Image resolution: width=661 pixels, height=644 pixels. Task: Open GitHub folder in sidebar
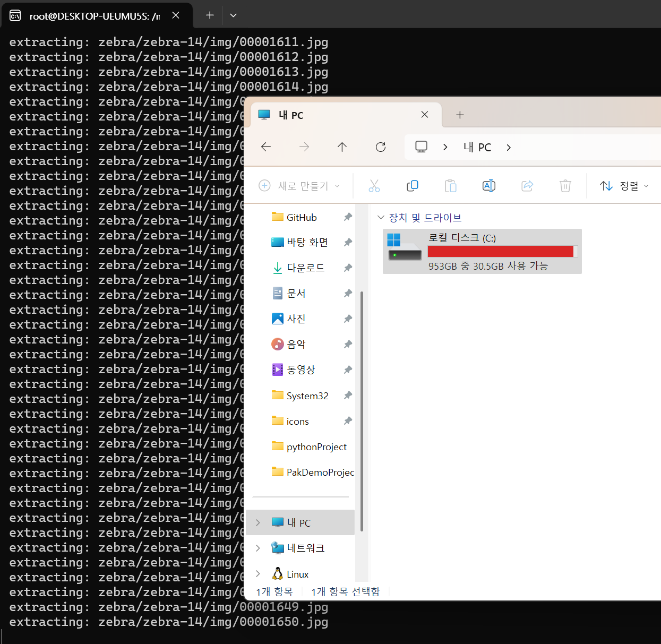click(x=302, y=217)
